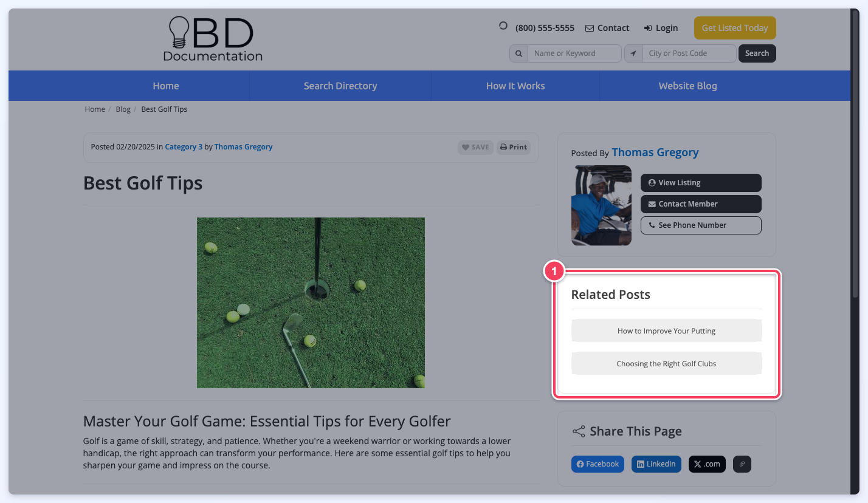The height and width of the screenshot is (503, 868).
Task: Open the Search Directory menu item
Action: pyautogui.click(x=340, y=86)
